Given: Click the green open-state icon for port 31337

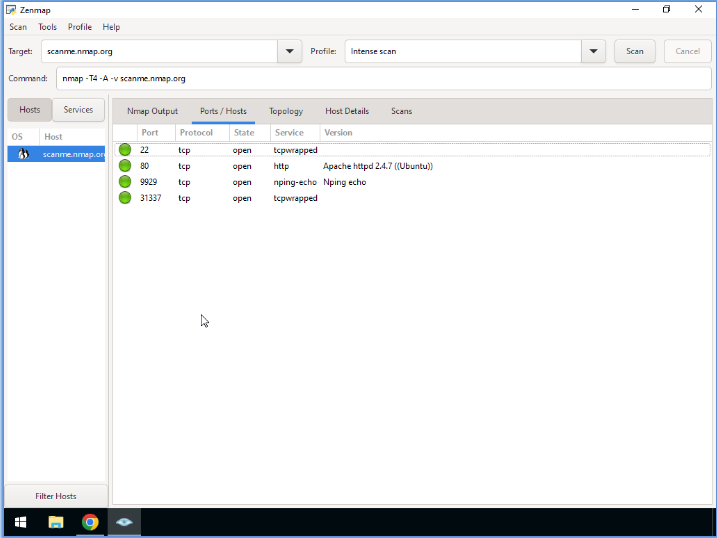Looking at the screenshot, I should coord(125,198).
